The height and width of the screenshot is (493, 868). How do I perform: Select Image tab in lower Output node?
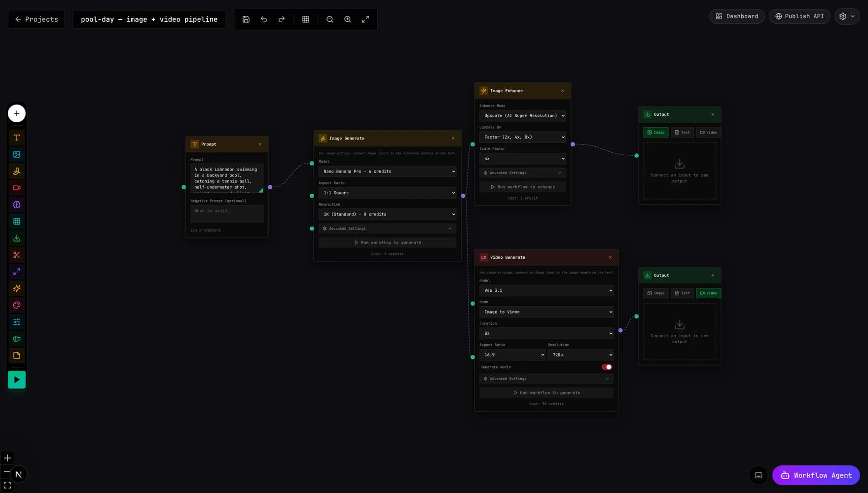pos(656,293)
